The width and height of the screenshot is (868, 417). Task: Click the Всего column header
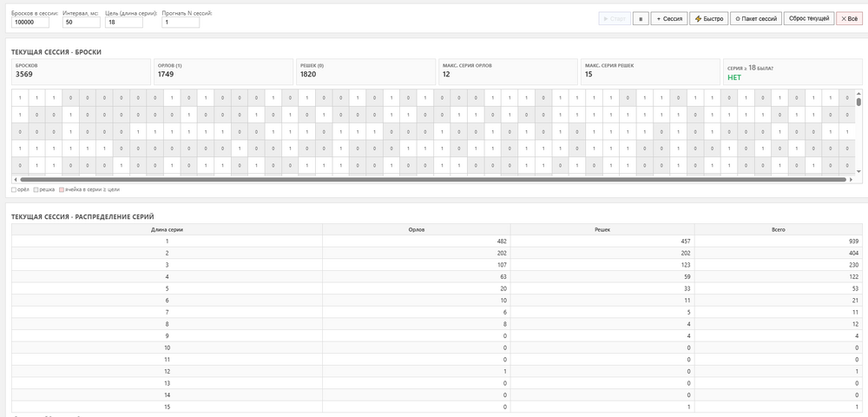pyautogui.click(x=779, y=230)
